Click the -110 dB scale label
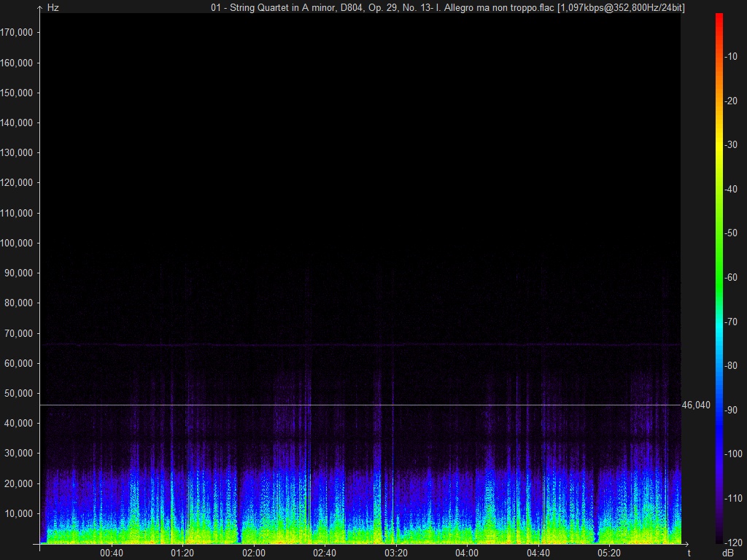The image size is (747, 560). click(x=734, y=498)
